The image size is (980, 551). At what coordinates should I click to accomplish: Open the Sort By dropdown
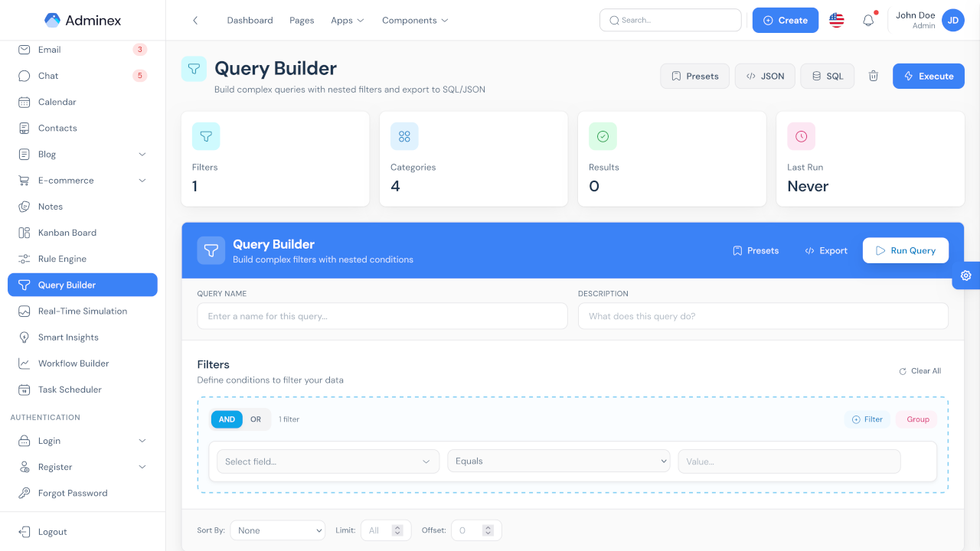pos(277,530)
